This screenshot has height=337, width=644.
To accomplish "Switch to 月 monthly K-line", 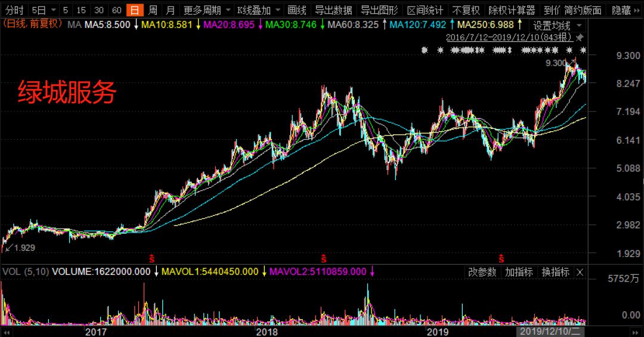I will pos(171,10).
